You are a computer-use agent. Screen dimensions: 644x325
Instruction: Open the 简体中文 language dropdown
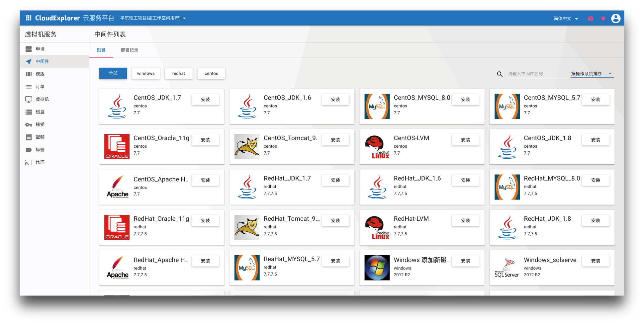566,19
